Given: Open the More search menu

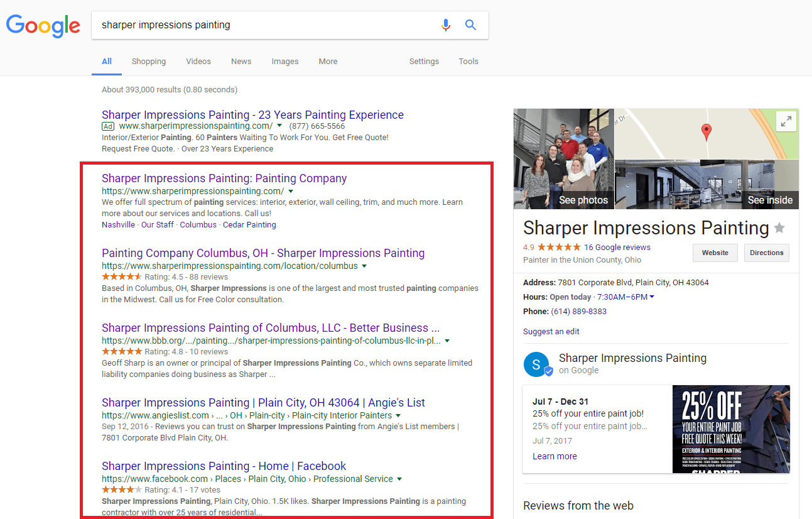Looking at the screenshot, I should [328, 62].
